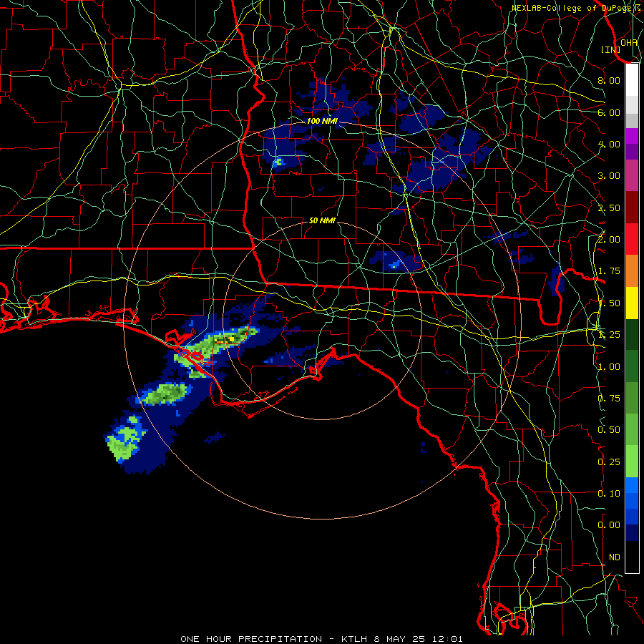Click the 3.00 legend value
The width and height of the screenshot is (644, 644).
(x=609, y=176)
